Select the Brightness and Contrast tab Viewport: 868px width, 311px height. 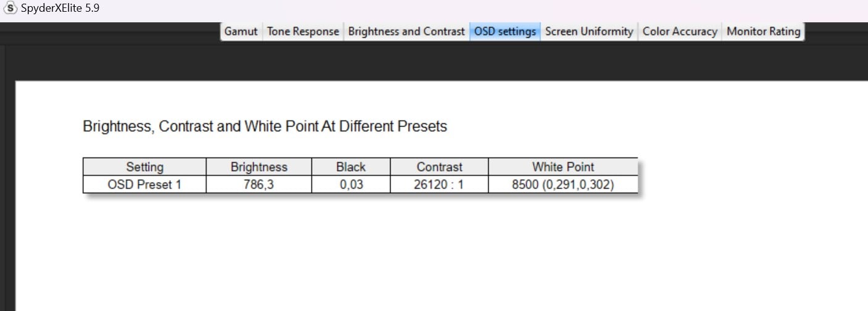click(x=407, y=31)
